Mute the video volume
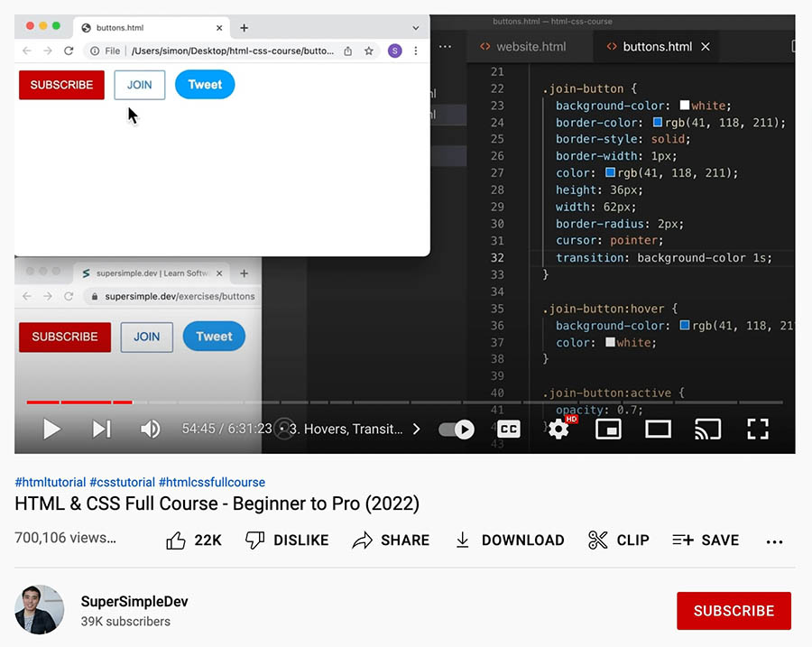 pos(150,429)
